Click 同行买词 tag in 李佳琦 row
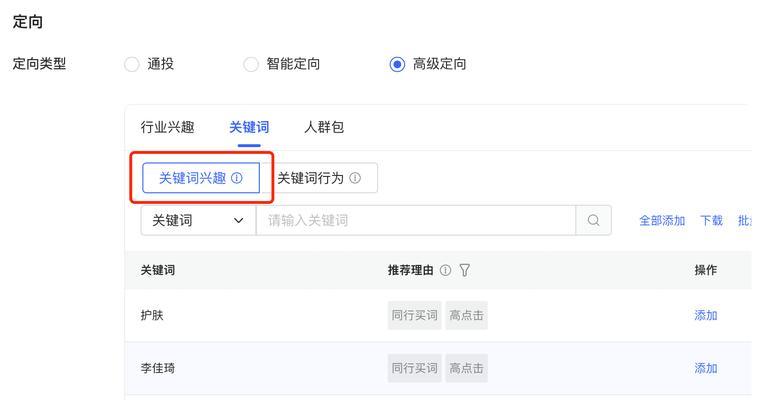Image resolution: width=763 pixels, height=400 pixels. point(415,368)
